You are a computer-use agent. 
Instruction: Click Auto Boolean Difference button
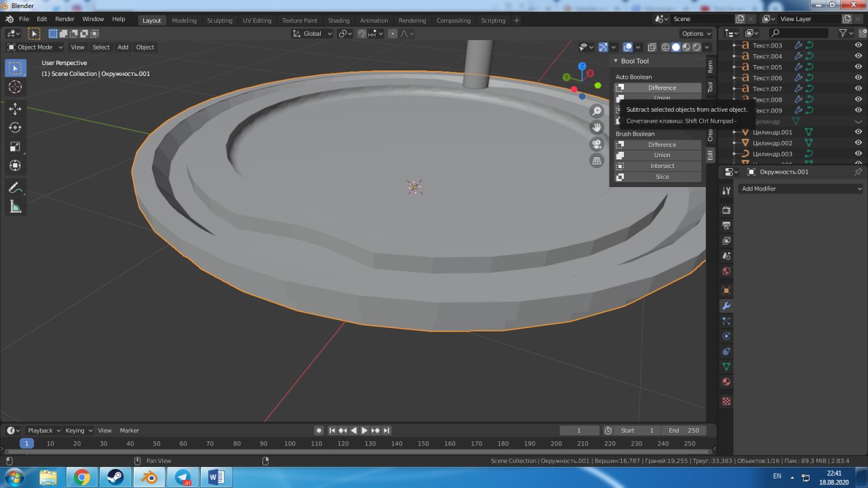coord(658,88)
